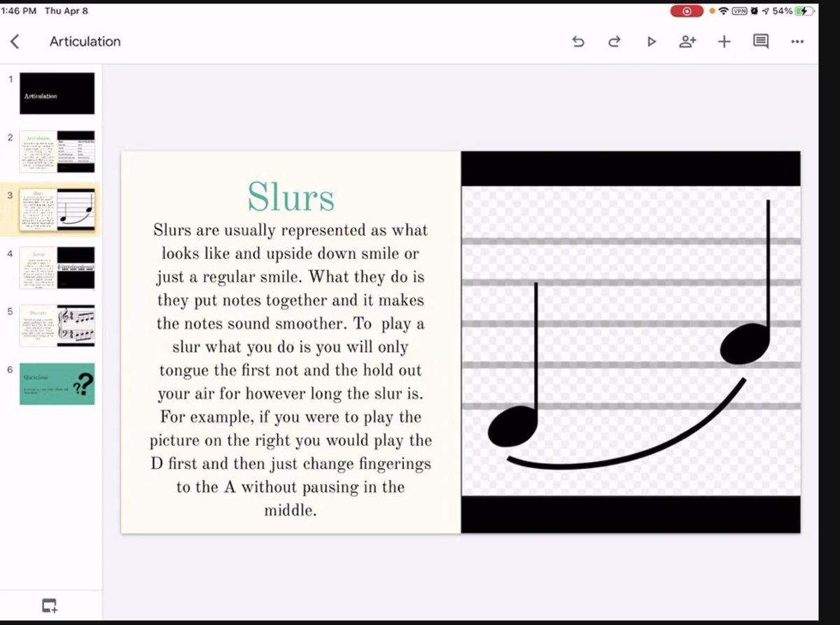
Task: Undo the last action
Action: tap(578, 41)
